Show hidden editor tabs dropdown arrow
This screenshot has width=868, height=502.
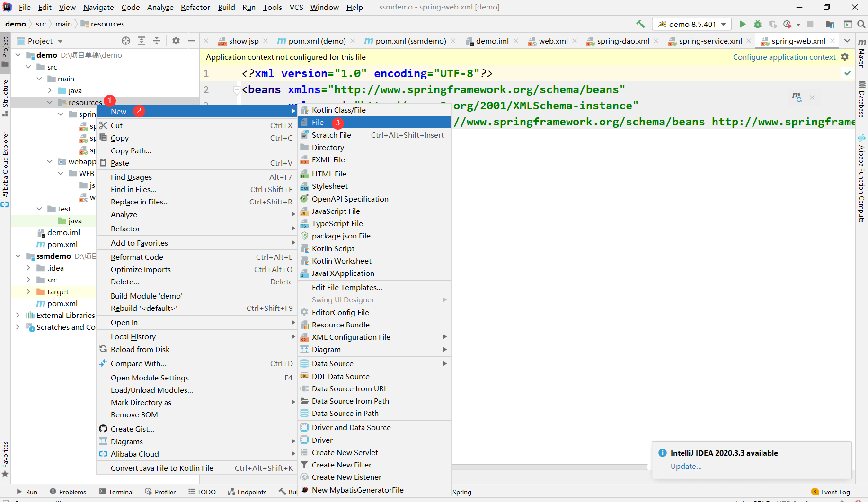click(847, 41)
